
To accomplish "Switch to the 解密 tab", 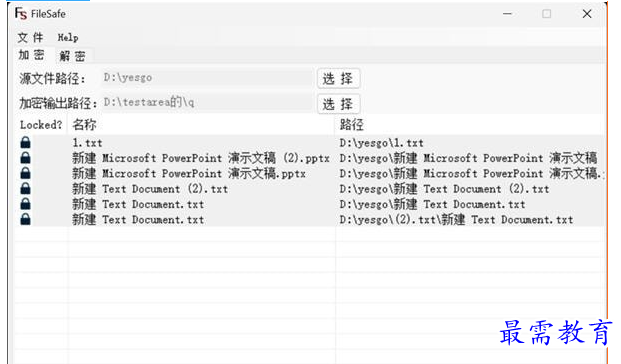I will 72,56.
